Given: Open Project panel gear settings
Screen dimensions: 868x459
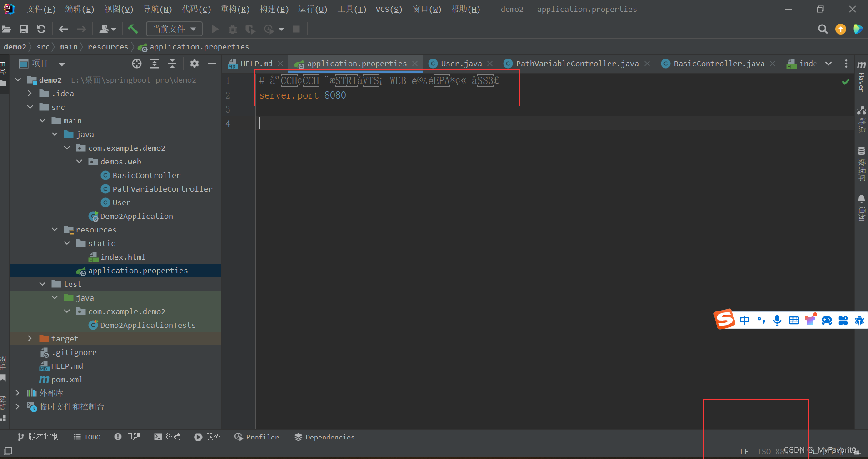Looking at the screenshot, I should pos(195,64).
